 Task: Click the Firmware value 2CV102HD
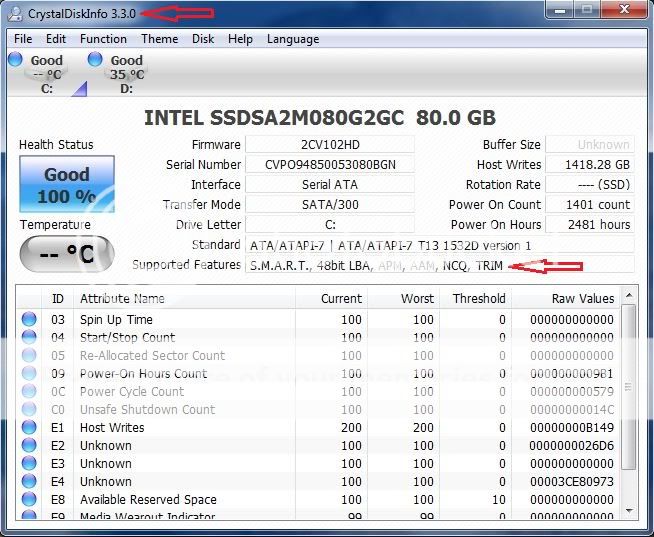(330, 144)
